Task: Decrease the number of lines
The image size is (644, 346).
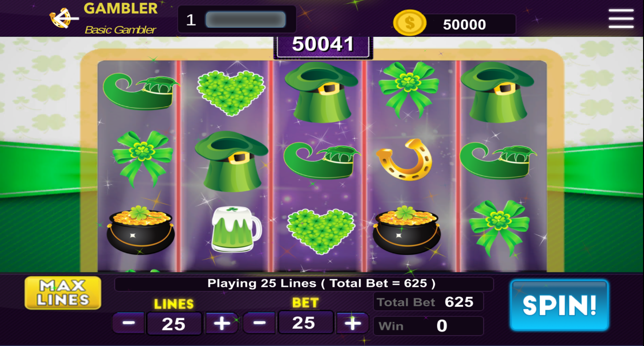Action: [129, 323]
